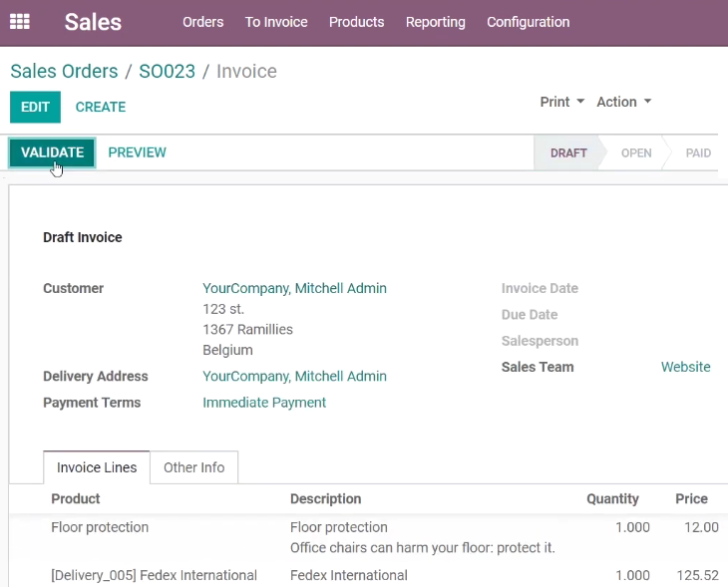Open the Immediate Payment terms link

[x=264, y=403]
